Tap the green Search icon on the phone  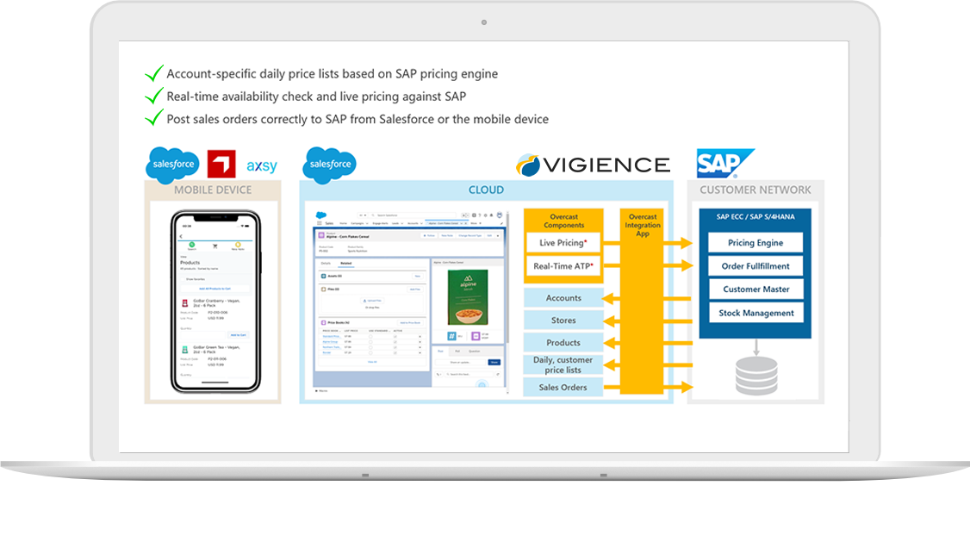coord(192,245)
